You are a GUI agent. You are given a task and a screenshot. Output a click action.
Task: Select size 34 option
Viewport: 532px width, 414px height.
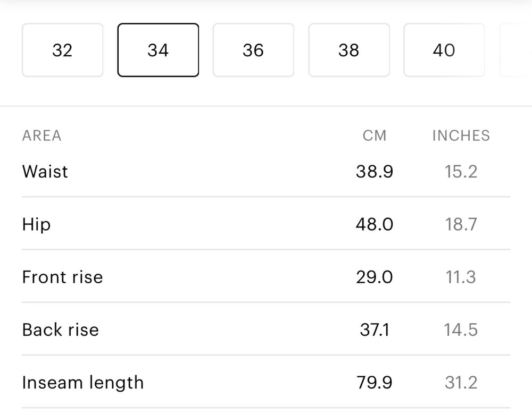158,50
